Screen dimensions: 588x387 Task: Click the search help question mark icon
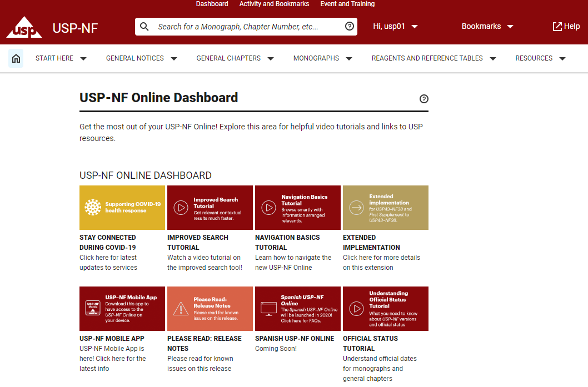(350, 27)
